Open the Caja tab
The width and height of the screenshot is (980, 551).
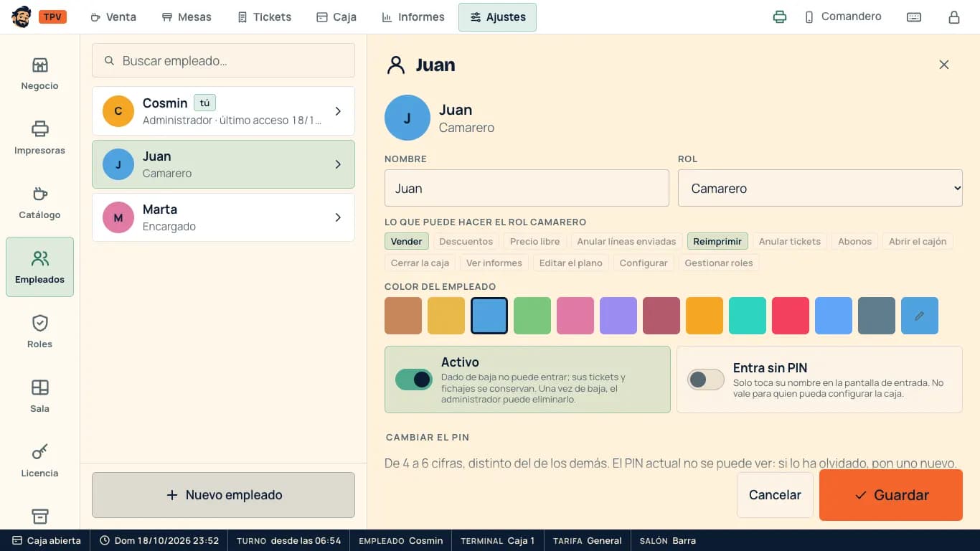click(x=336, y=17)
